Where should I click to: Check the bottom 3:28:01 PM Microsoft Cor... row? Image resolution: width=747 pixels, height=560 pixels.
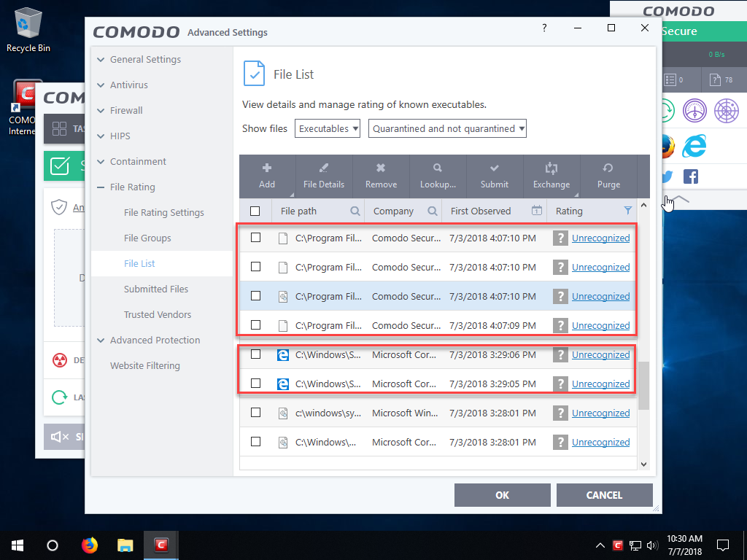coord(256,441)
